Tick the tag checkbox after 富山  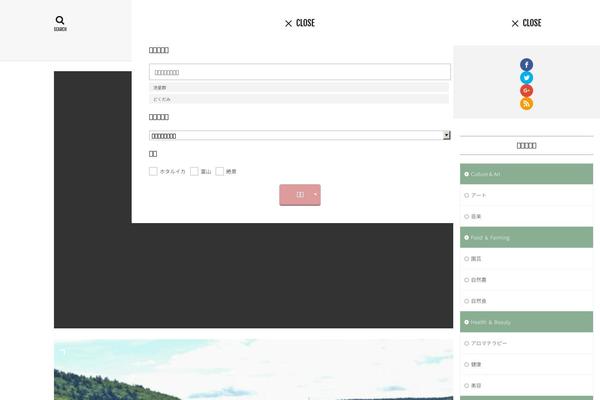click(220, 171)
